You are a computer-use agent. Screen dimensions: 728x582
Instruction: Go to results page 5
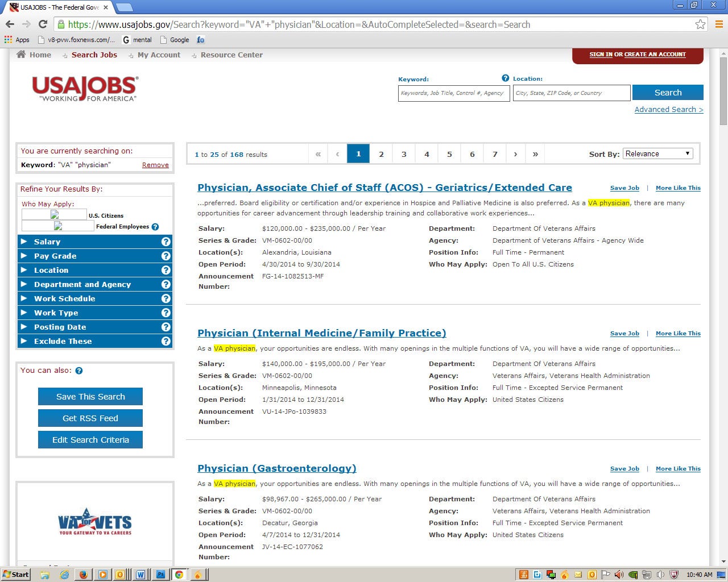[x=449, y=154]
